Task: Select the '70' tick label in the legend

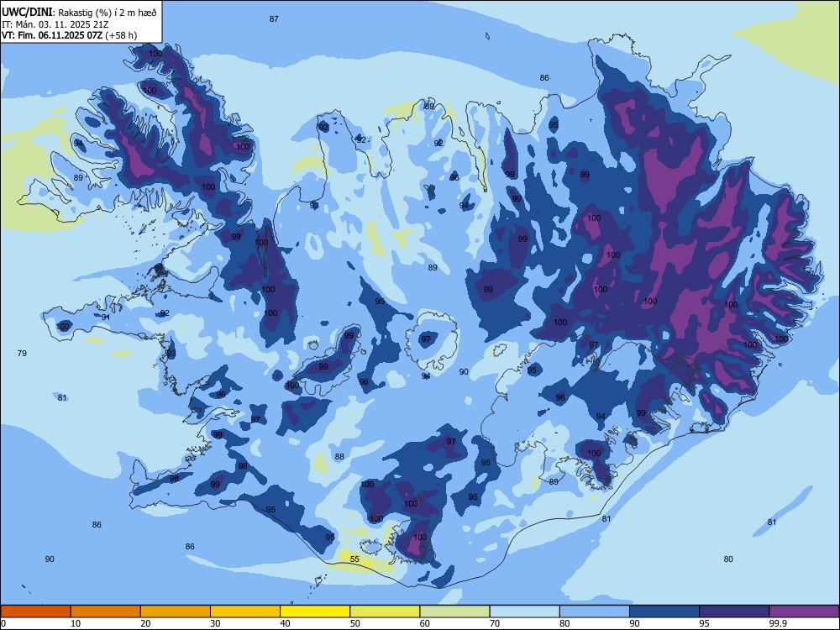Action: (x=495, y=623)
